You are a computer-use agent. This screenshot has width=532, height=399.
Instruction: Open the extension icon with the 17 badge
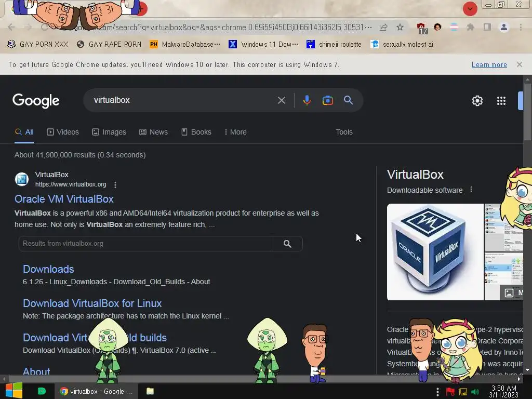tap(422, 28)
